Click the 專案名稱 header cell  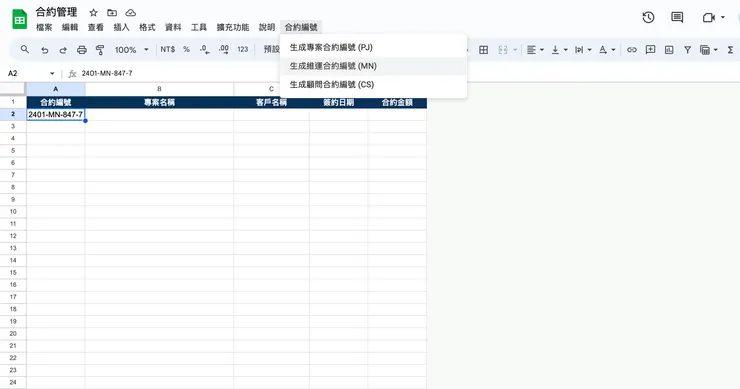(x=160, y=102)
